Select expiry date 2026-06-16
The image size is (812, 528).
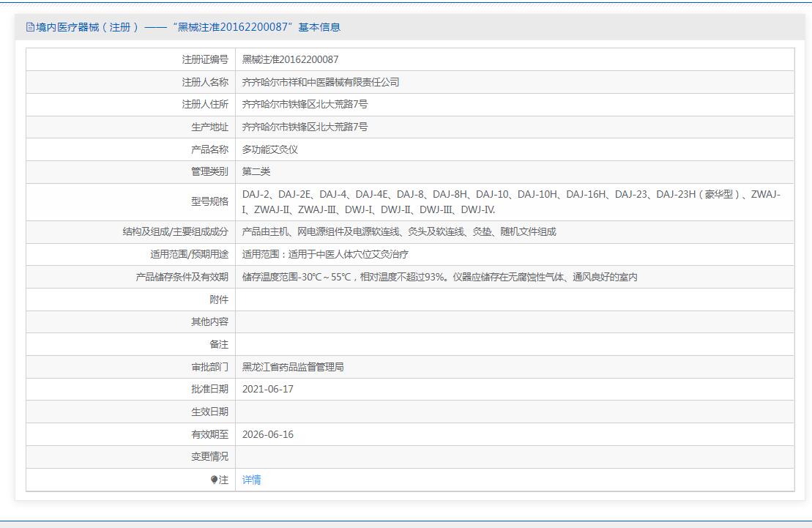(x=268, y=434)
